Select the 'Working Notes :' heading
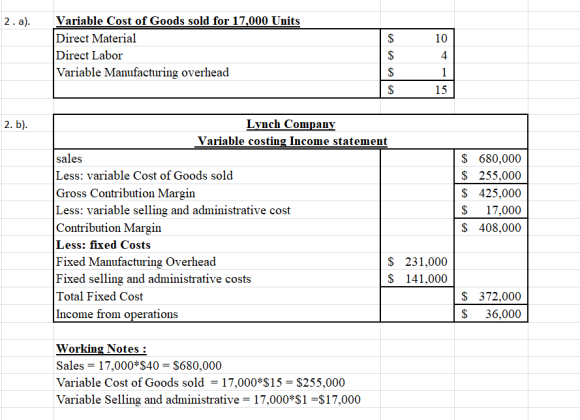This screenshot has width=580, height=420. click(x=101, y=349)
